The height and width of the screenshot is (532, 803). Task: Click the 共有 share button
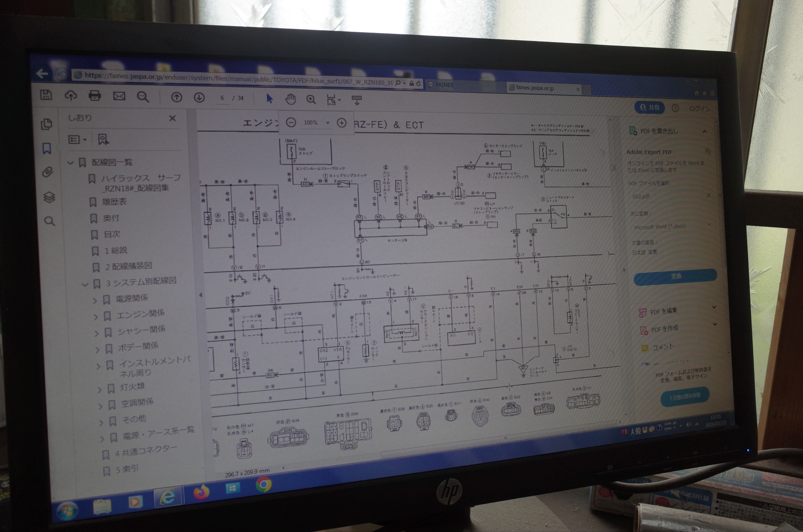click(x=650, y=107)
